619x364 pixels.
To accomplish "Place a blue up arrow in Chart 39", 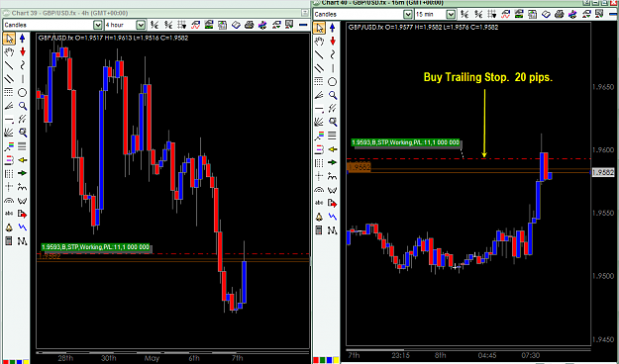I will [22, 39].
